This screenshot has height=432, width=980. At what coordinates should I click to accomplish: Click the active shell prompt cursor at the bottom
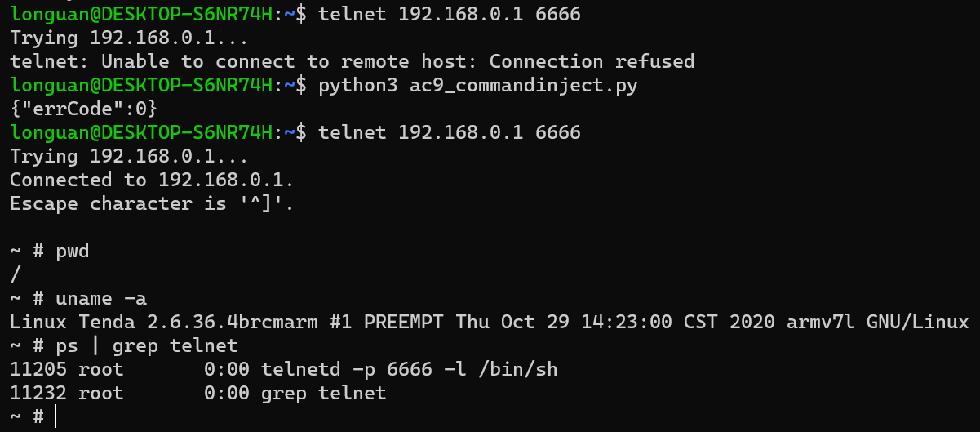point(55,417)
